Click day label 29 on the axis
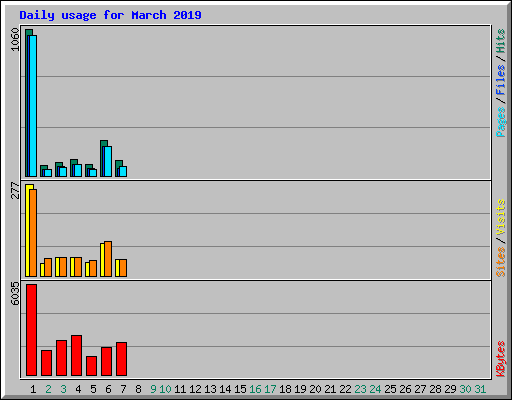This screenshot has width=512, height=400. (450, 389)
